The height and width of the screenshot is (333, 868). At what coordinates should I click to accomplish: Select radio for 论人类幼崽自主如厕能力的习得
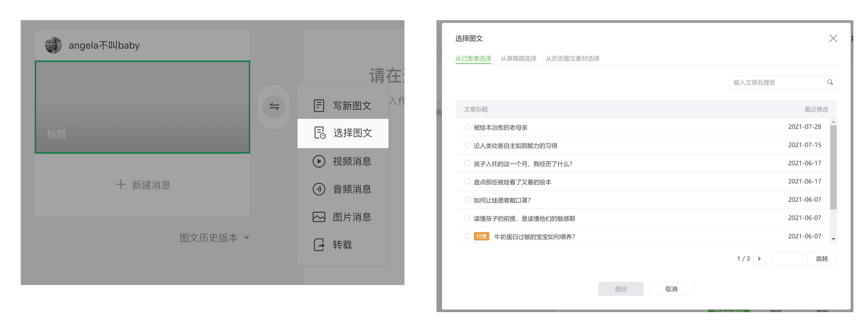click(x=467, y=145)
